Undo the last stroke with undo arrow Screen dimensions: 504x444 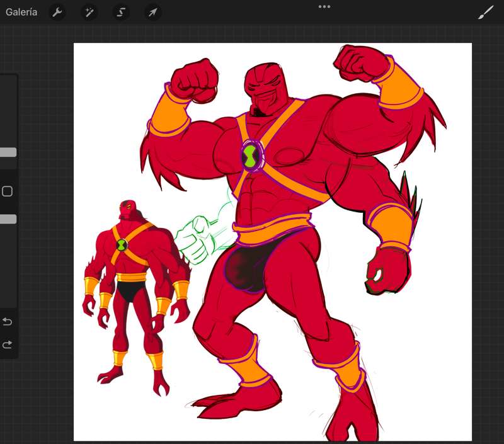pos(8,322)
